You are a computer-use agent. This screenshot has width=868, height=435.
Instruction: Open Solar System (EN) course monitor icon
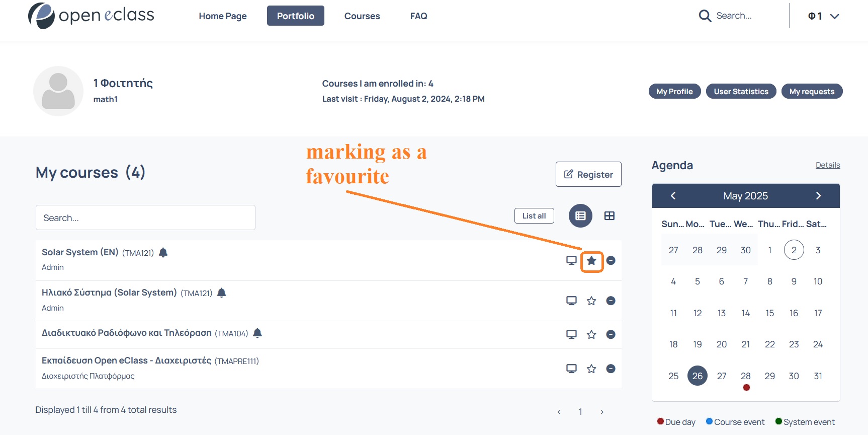point(571,260)
